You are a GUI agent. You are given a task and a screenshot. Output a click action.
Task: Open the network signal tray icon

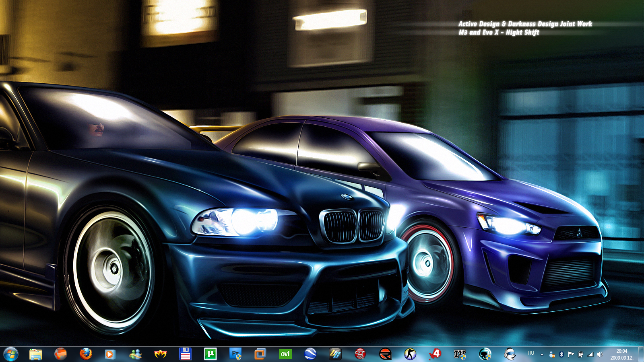[590, 354]
